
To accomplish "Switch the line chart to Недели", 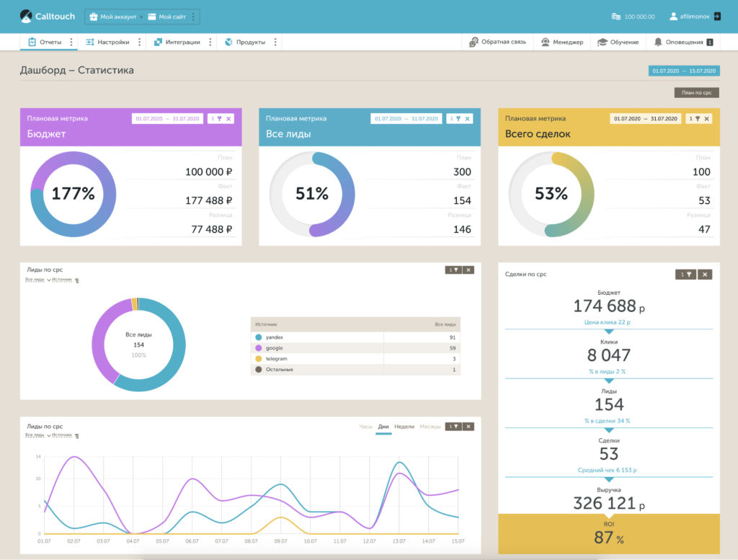I will click(404, 427).
